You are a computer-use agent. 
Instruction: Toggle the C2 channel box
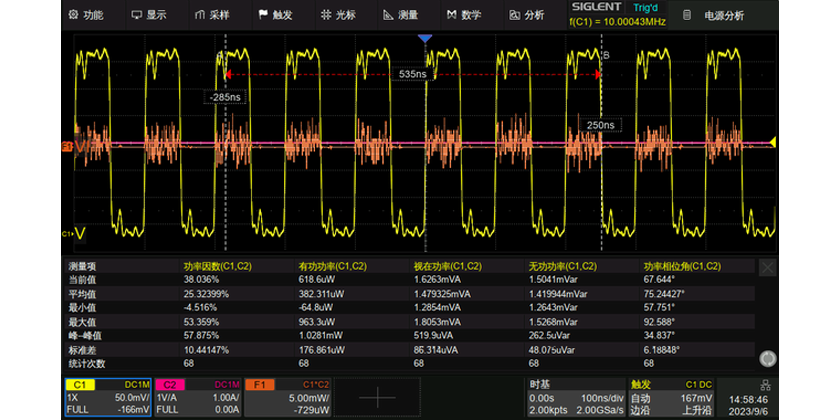click(198, 396)
